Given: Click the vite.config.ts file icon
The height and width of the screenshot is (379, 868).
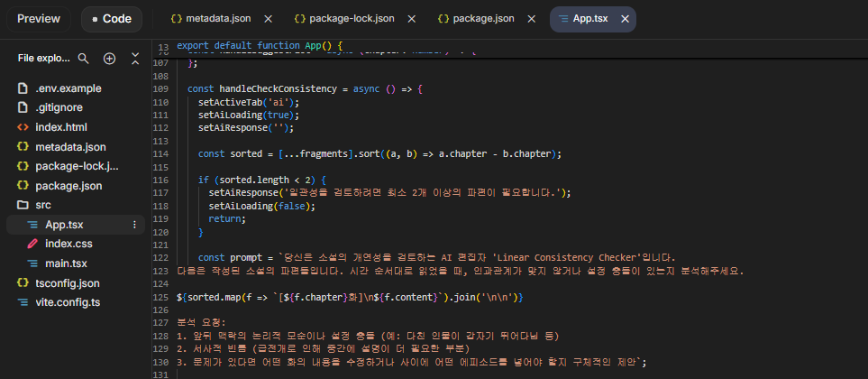Looking at the screenshot, I should [23, 302].
